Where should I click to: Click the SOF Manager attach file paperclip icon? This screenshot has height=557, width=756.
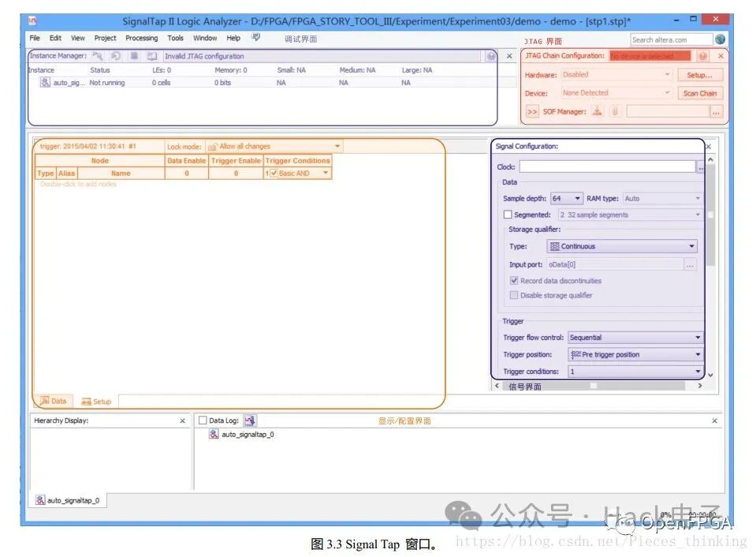[614, 112]
